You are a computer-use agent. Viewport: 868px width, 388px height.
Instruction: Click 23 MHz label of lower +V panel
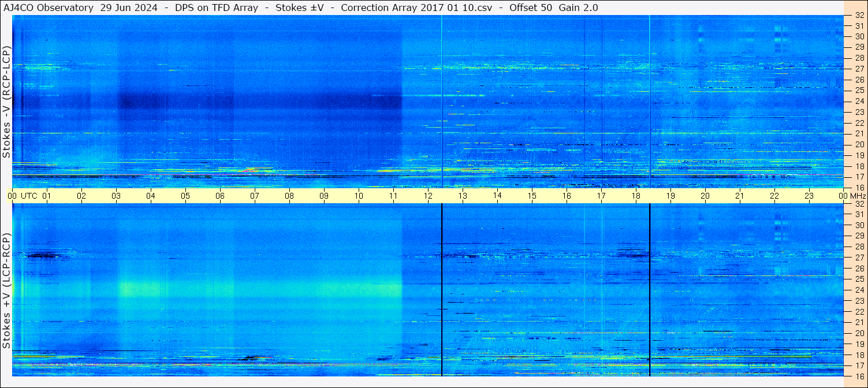859,301
